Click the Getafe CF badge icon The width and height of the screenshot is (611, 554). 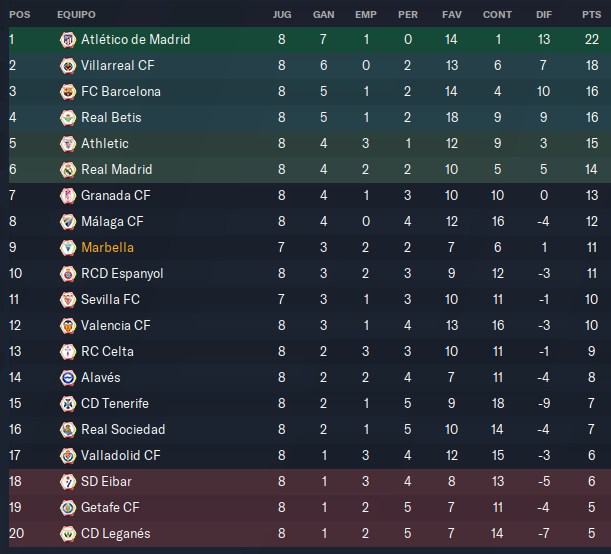click(68, 508)
